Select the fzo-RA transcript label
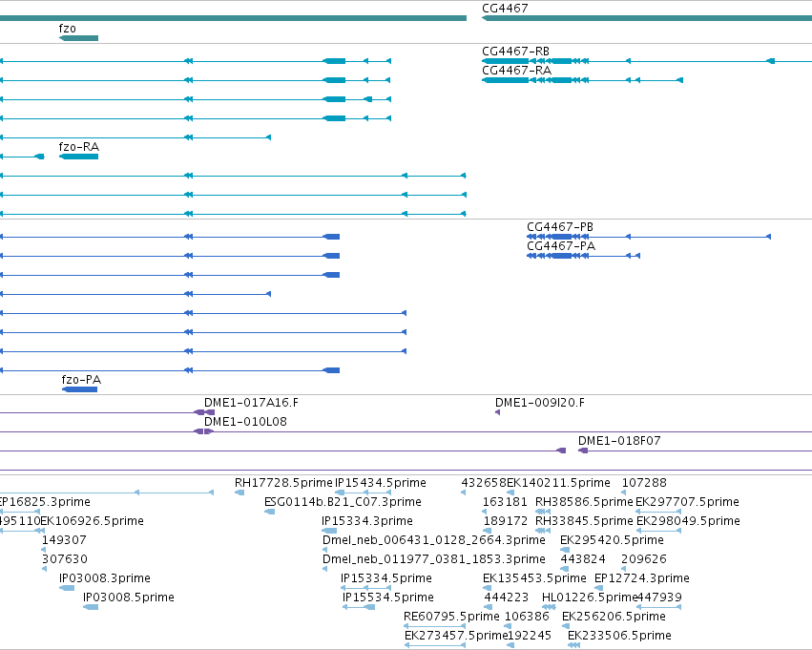812x650 pixels. coord(79,147)
